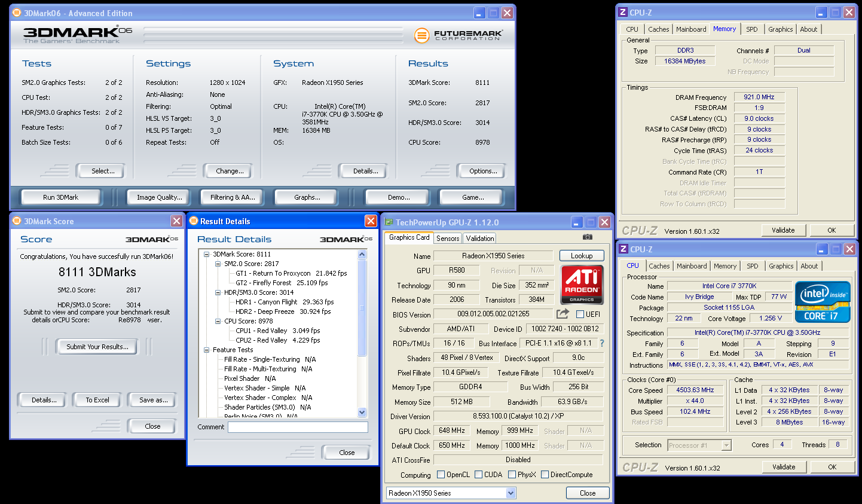
Task: Click the title icon of the upper CPU-Z window
Action: coord(623,12)
